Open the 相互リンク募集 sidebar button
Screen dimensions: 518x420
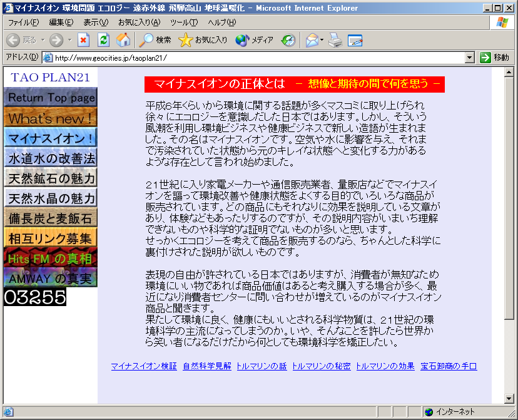pos(51,238)
